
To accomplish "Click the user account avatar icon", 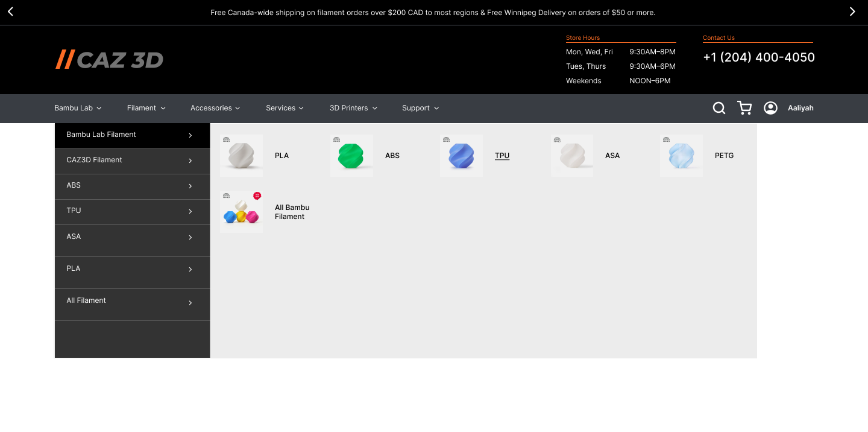I will 770,108.
